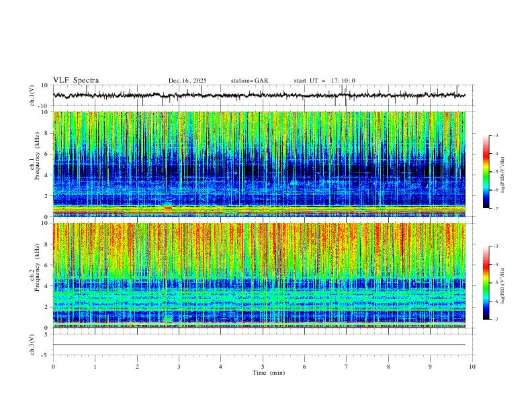Screen dimensions: 532x411
Task: Click the "-4" label on the ch.2 colorbar
Action: point(496,265)
